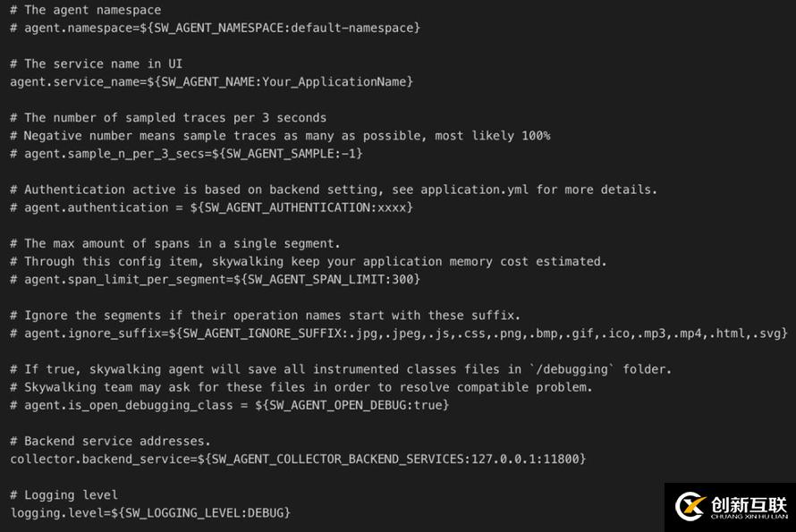Click the comment about '/debugging' folder

tap(341, 369)
